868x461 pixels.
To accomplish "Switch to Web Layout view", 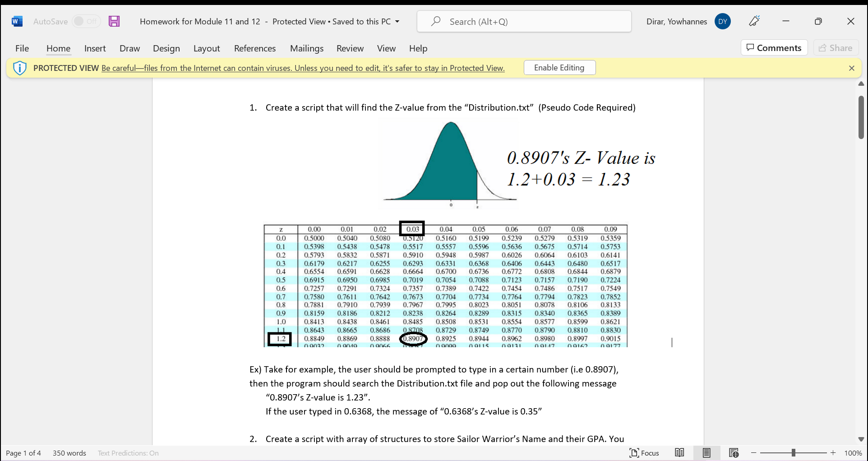I will pos(734,452).
